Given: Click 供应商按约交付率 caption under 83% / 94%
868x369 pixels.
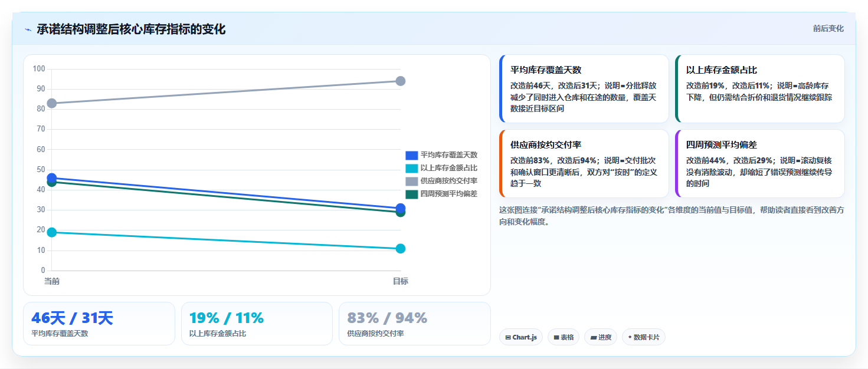Looking at the screenshot, I should coord(375,334).
